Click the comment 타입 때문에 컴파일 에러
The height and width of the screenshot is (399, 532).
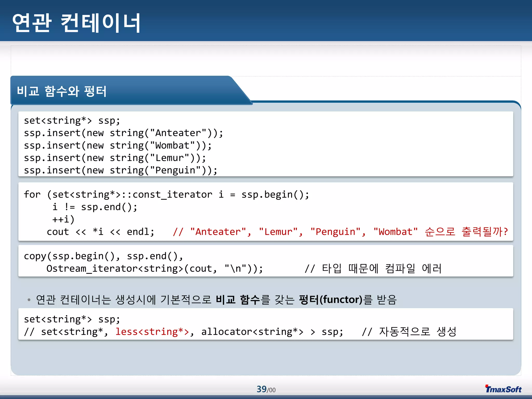click(x=373, y=269)
